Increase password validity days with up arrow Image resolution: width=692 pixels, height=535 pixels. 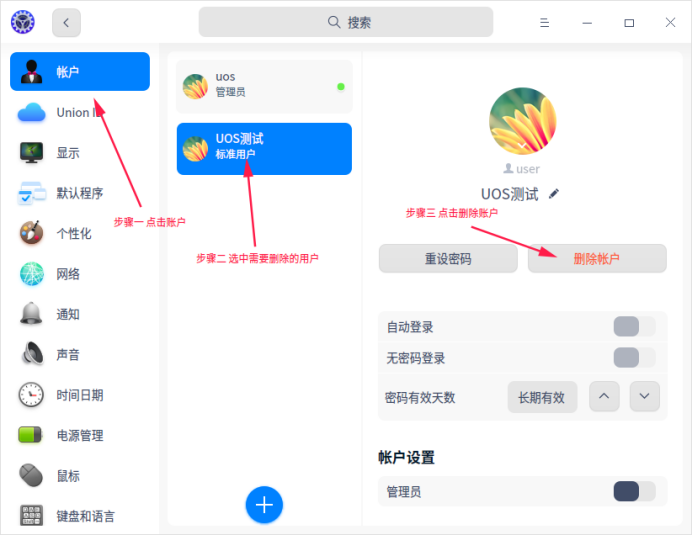(x=604, y=396)
